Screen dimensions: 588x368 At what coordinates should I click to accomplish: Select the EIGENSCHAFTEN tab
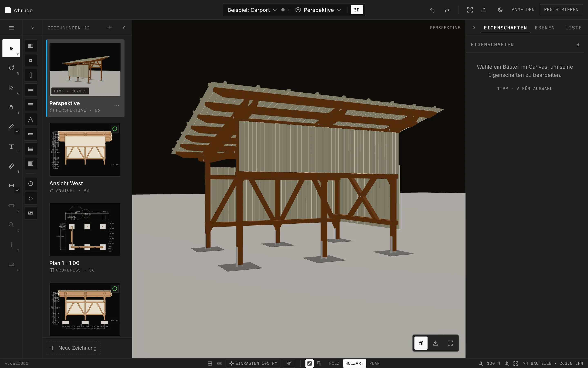pyautogui.click(x=505, y=28)
